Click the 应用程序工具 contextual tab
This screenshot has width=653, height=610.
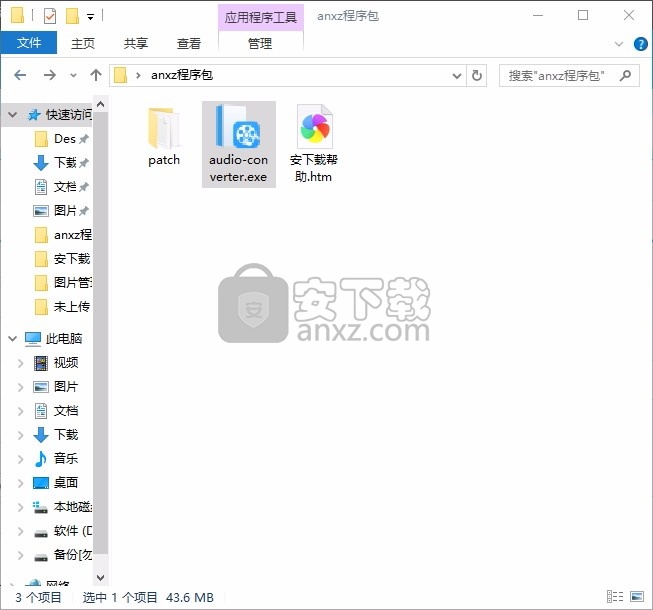261,17
